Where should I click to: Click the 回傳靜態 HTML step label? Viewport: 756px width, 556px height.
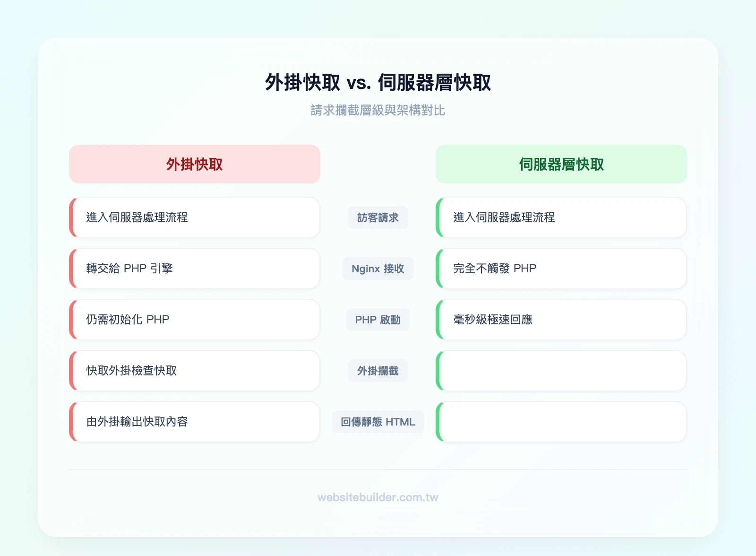[378, 422]
